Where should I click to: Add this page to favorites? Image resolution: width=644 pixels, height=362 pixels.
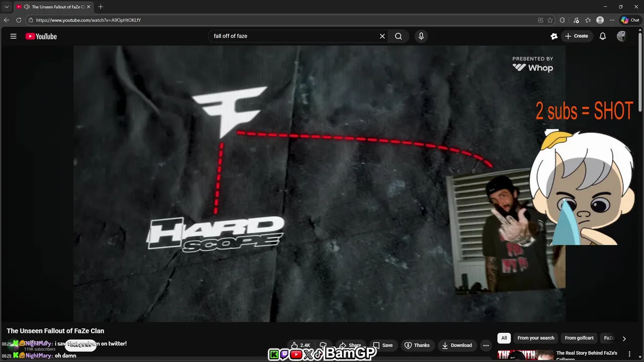pos(550,20)
